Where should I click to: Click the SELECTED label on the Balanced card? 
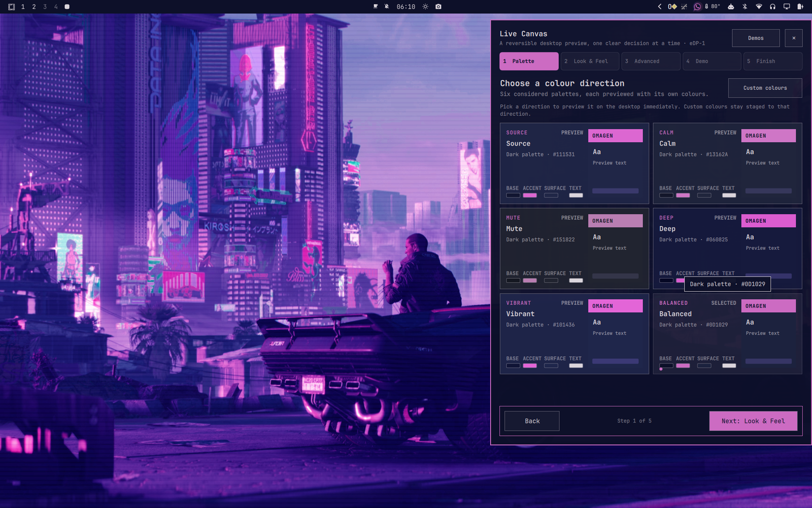click(724, 303)
